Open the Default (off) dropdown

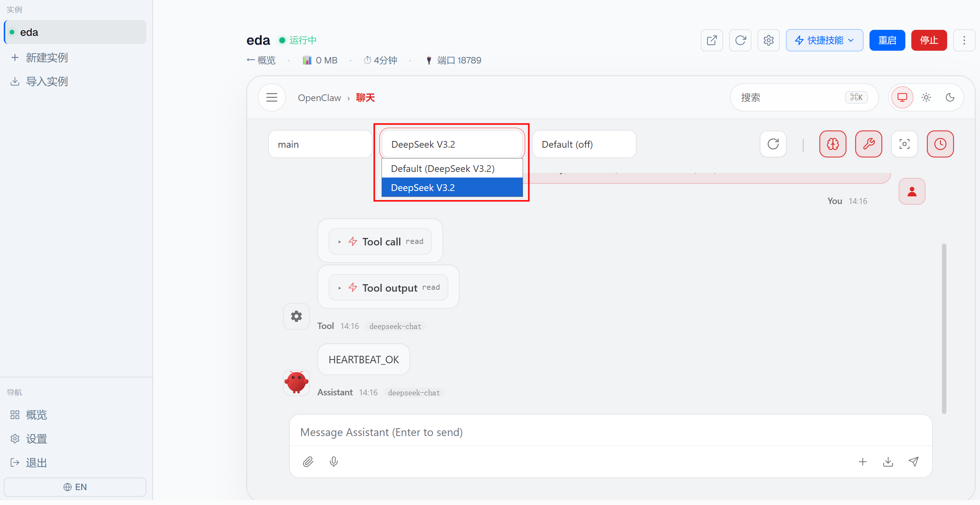pos(584,144)
